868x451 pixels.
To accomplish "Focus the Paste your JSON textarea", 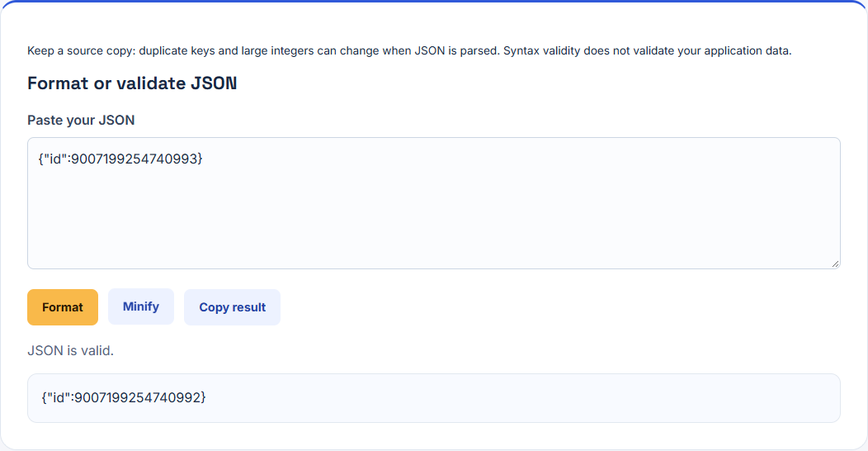I will (433, 203).
